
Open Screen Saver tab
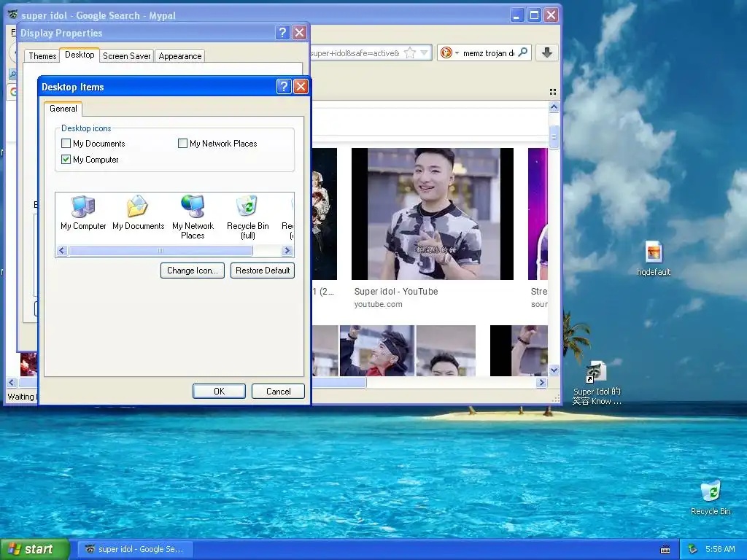[x=127, y=56]
